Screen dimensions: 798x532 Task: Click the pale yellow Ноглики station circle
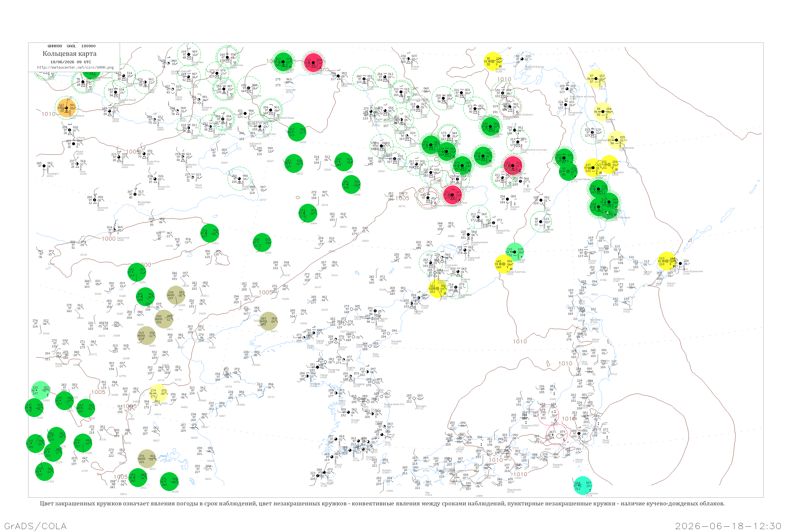603,112
